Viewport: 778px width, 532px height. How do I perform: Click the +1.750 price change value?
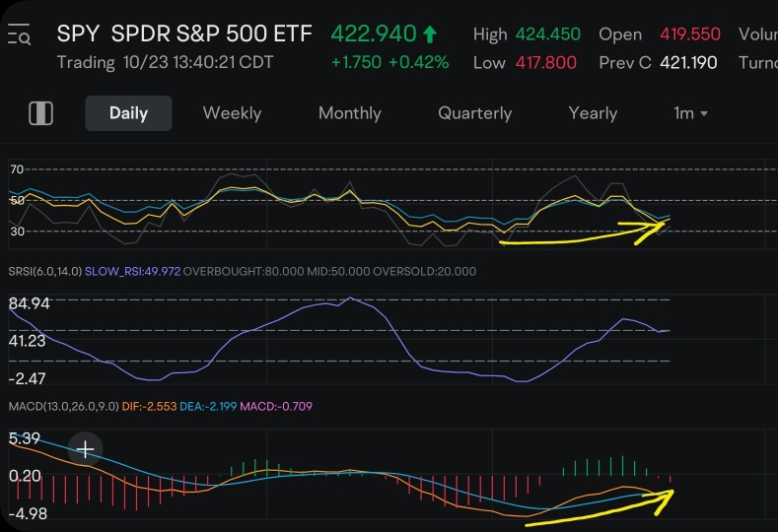click(x=356, y=62)
